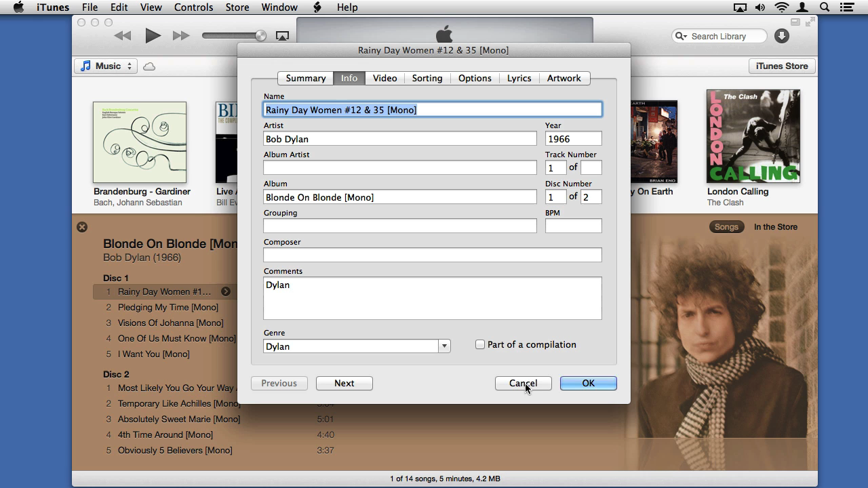Image resolution: width=868 pixels, height=488 pixels.
Task: Select the Info tab
Action: tap(349, 78)
